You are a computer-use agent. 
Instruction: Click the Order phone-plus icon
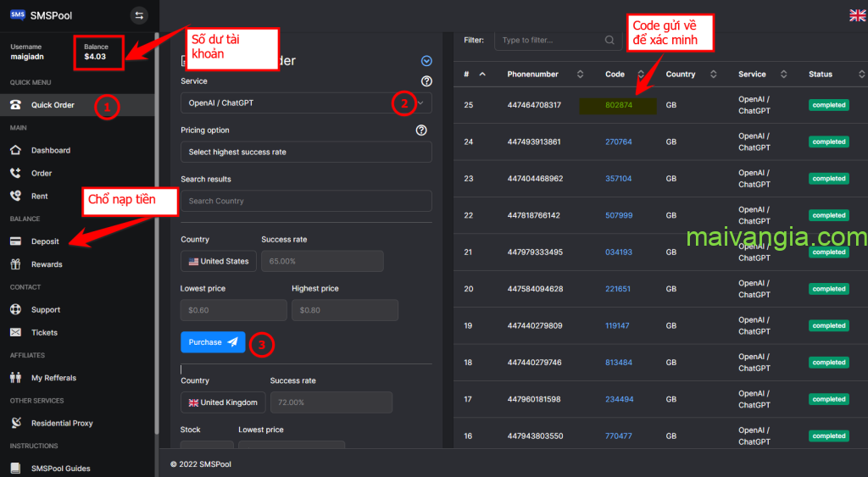click(x=15, y=173)
